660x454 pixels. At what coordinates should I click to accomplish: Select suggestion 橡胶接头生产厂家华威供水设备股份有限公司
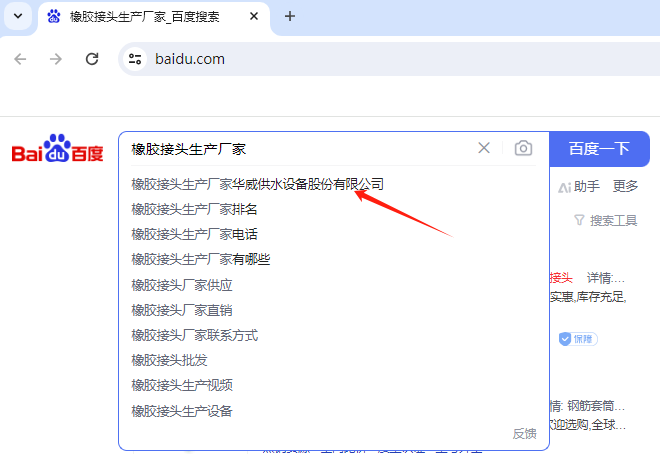click(257, 184)
